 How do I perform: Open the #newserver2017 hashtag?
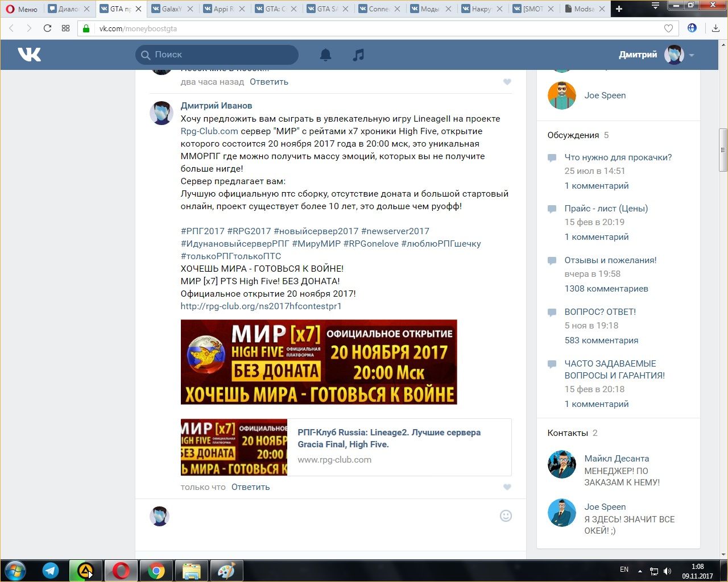pyautogui.click(x=395, y=231)
